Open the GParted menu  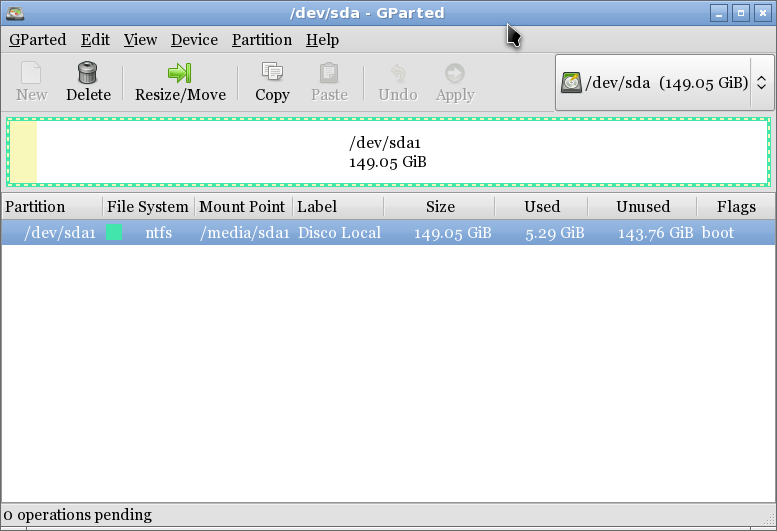pos(38,40)
